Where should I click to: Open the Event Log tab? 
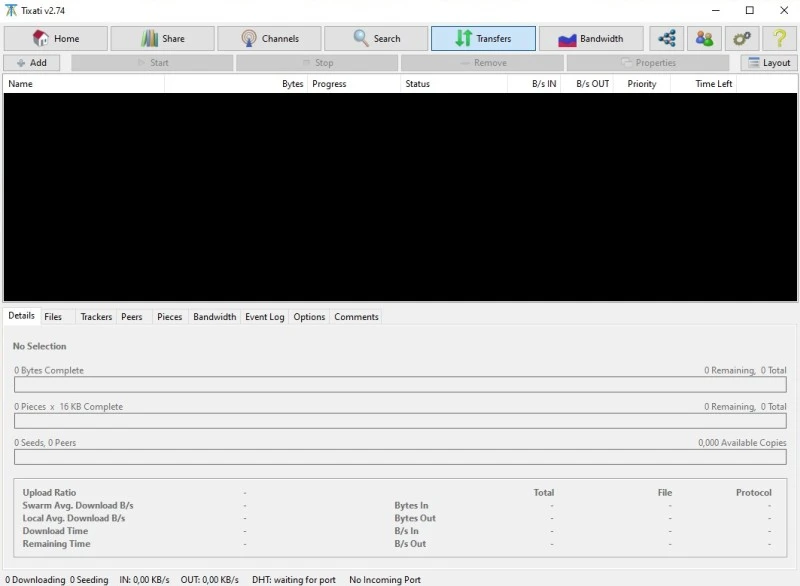[x=265, y=317]
